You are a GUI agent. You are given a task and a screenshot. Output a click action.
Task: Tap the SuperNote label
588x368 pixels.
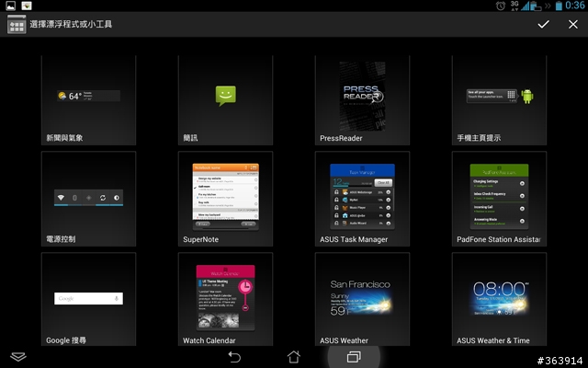click(200, 239)
